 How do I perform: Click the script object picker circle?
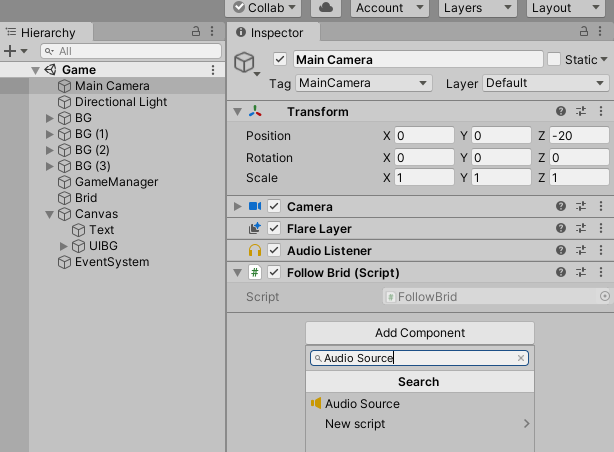click(x=605, y=297)
